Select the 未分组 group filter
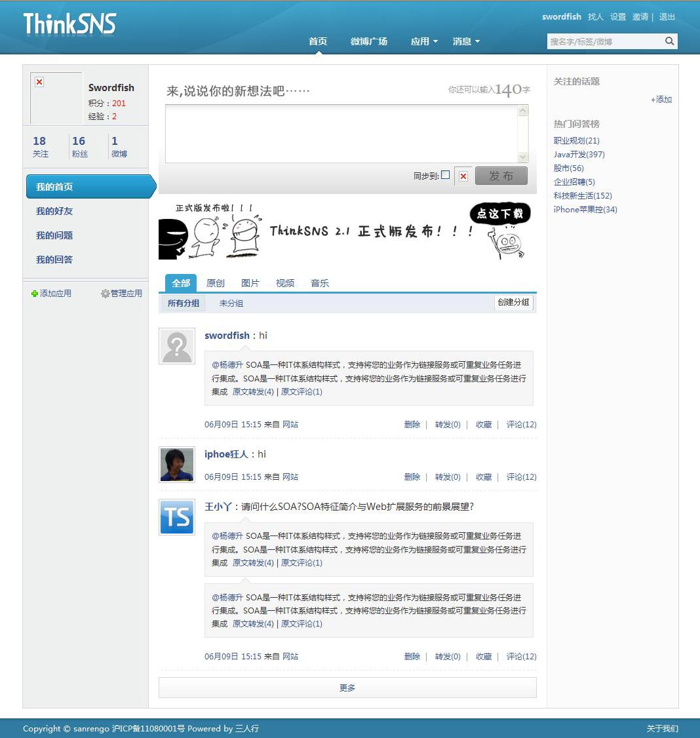This screenshot has height=738, width=700. pyautogui.click(x=231, y=303)
